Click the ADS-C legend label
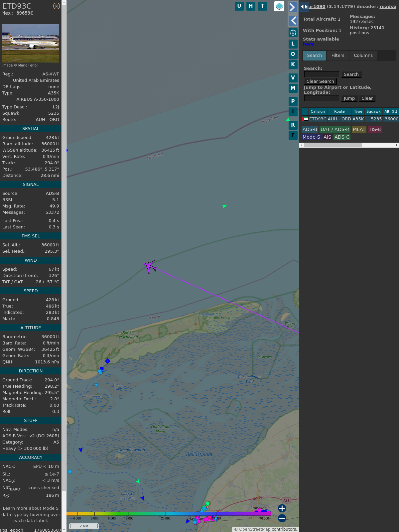Viewport: 399px width, 532px height. coord(342,137)
